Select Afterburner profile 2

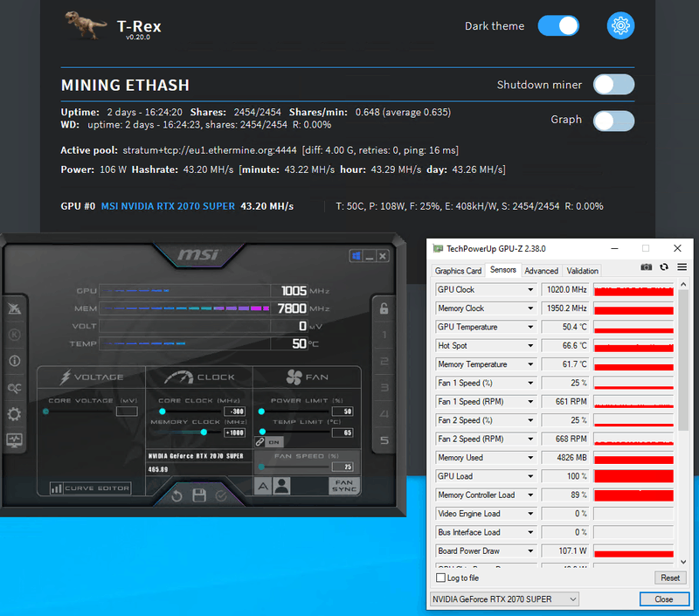coord(384,361)
